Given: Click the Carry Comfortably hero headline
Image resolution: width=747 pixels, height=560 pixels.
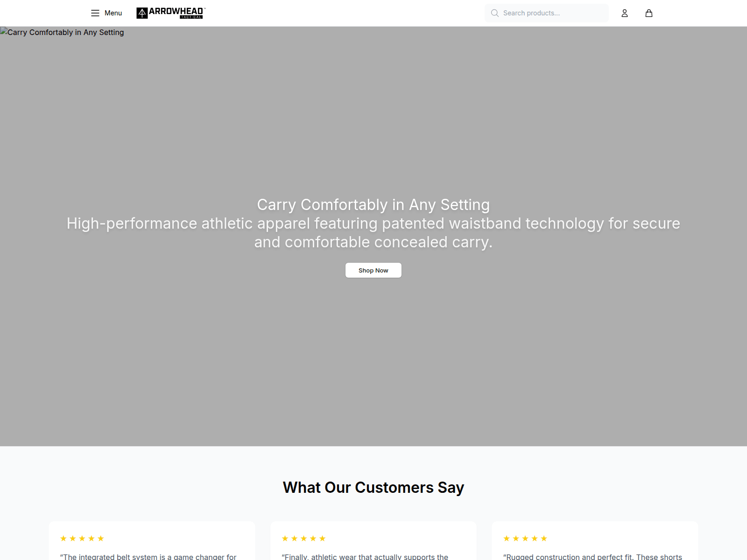Looking at the screenshot, I should click(x=373, y=204).
